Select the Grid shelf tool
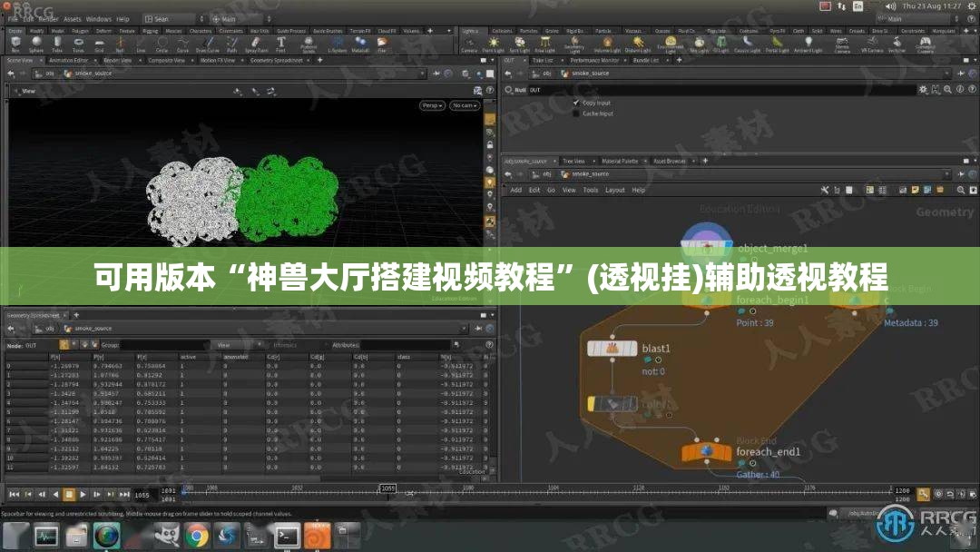The image size is (980, 552). [99, 44]
